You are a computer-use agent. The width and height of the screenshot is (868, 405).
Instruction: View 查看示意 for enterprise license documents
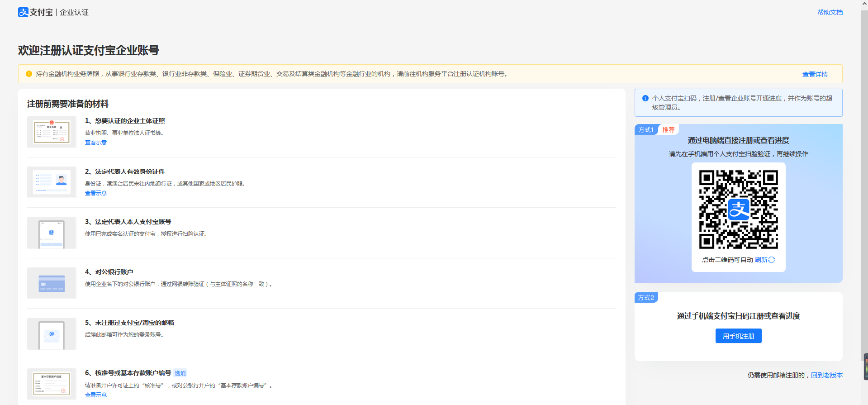click(x=96, y=143)
